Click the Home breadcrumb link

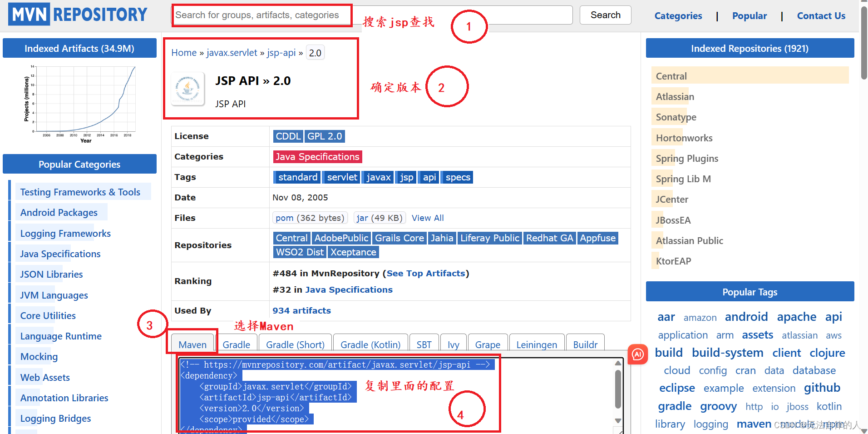pos(183,52)
